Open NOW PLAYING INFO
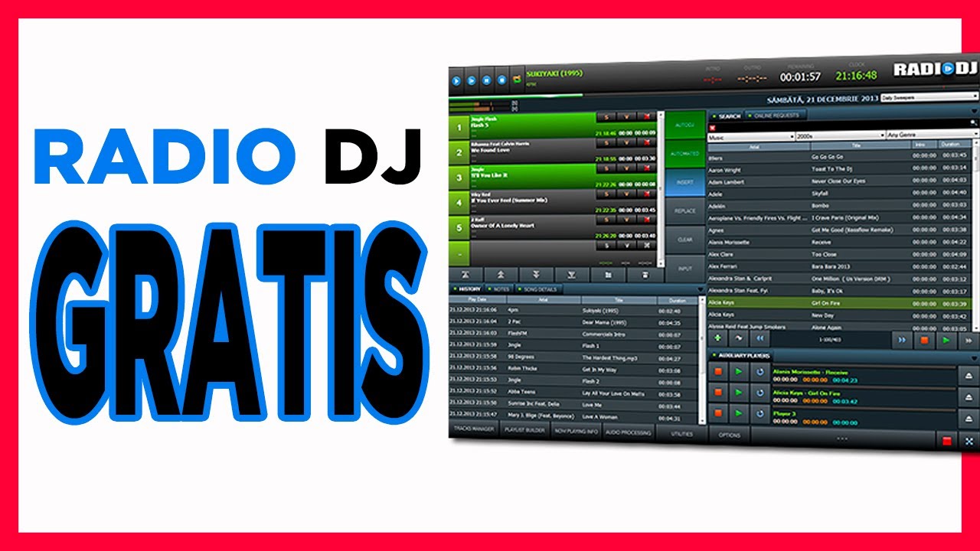Viewport: 980px width, 551px height. [x=574, y=432]
